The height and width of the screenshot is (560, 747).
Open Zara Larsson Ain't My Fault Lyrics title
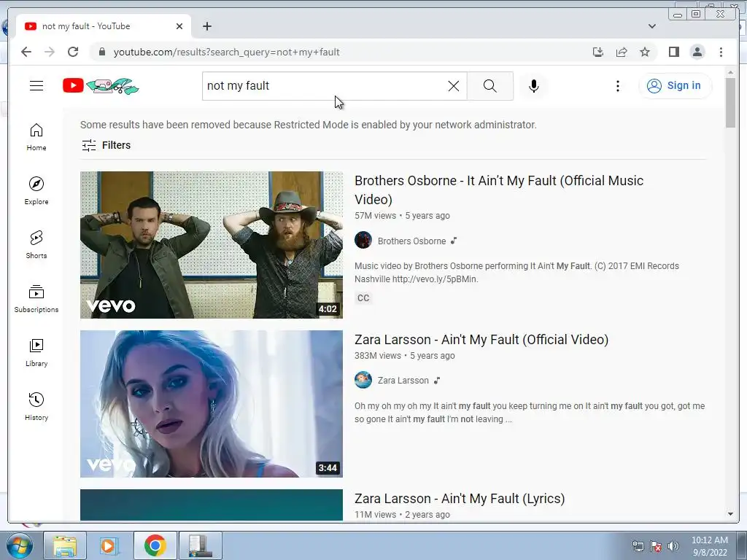coord(460,499)
